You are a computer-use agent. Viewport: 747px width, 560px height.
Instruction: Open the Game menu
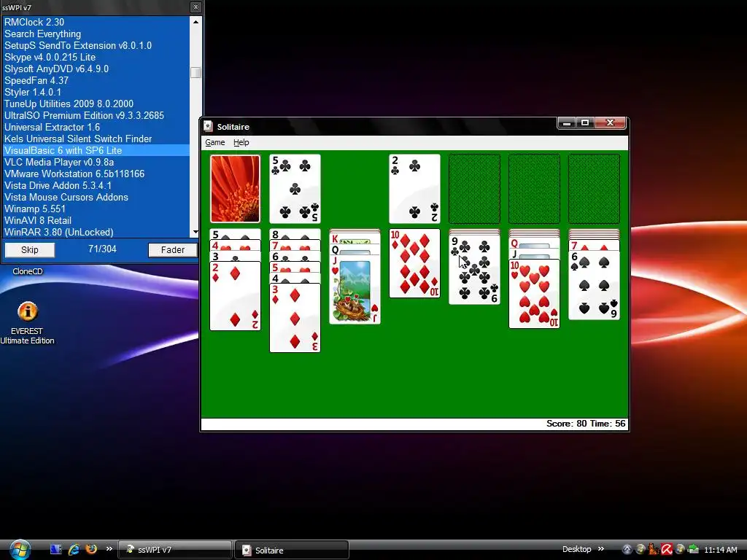point(215,142)
